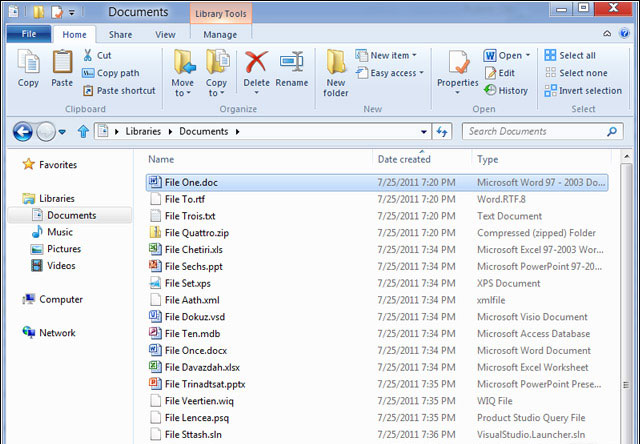Go up one level with Up arrow
The width and height of the screenshot is (640, 444).
[83, 131]
